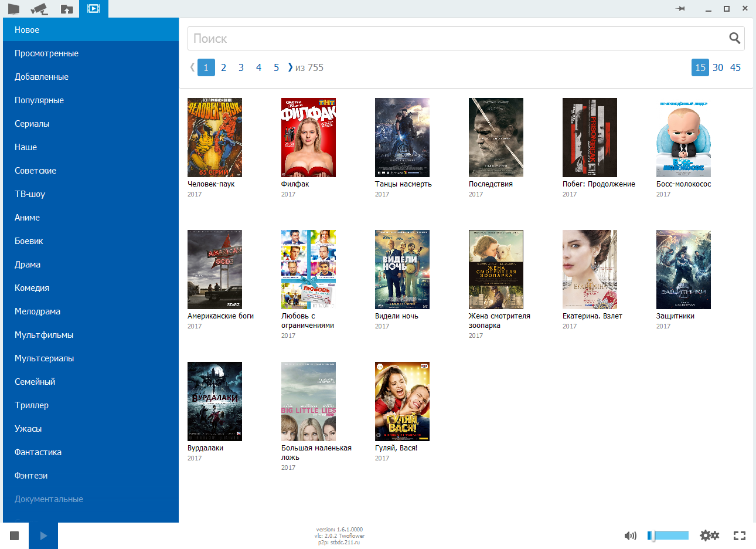
Task: Open the Ужасы category
Action: 91,428
